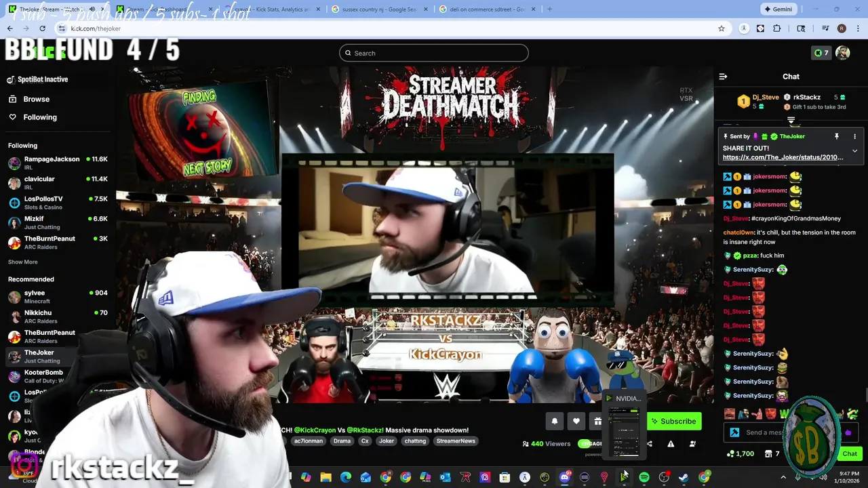Reload the kick.com page
Viewport: 868px width, 488px height.
point(42,28)
